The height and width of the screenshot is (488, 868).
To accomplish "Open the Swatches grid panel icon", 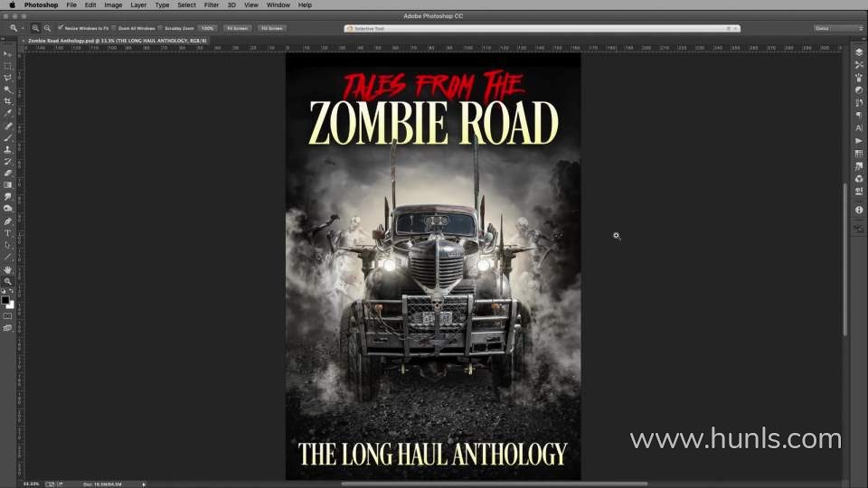I will click(x=859, y=154).
